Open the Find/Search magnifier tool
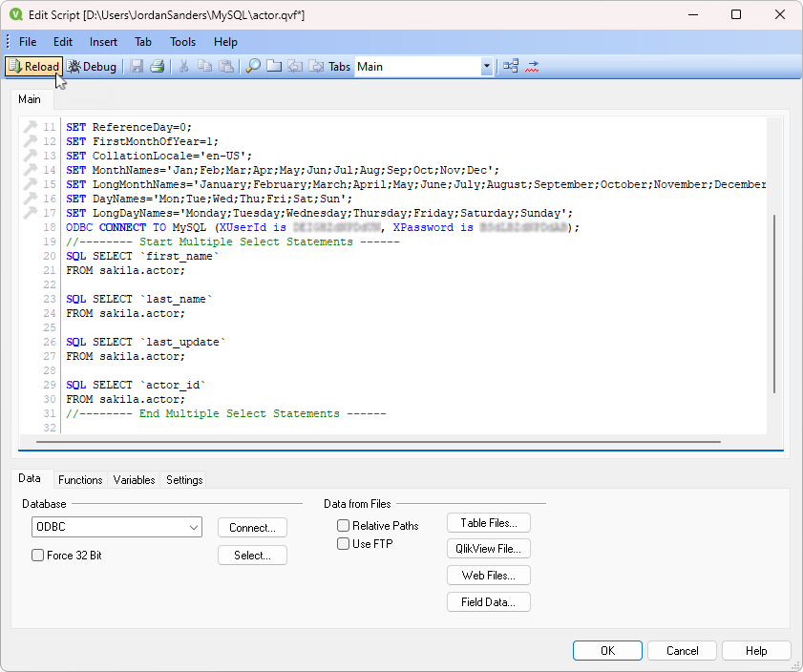 click(251, 66)
